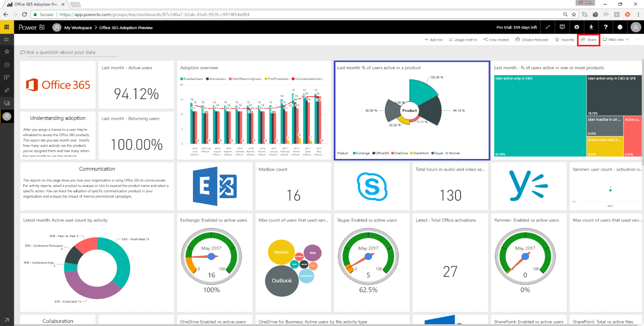Click the Share button
The height and width of the screenshot is (326, 644).
tap(588, 40)
